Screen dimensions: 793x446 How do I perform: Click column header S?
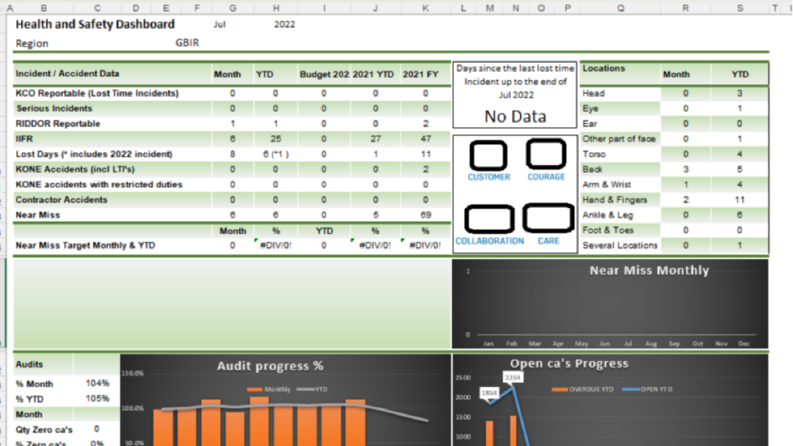(x=740, y=8)
